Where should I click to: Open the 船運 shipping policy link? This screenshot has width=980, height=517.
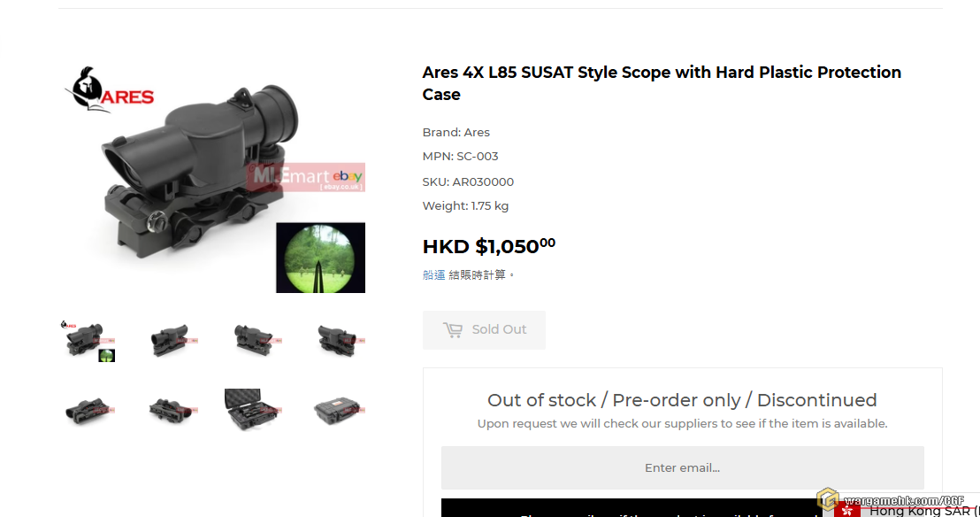(433, 275)
